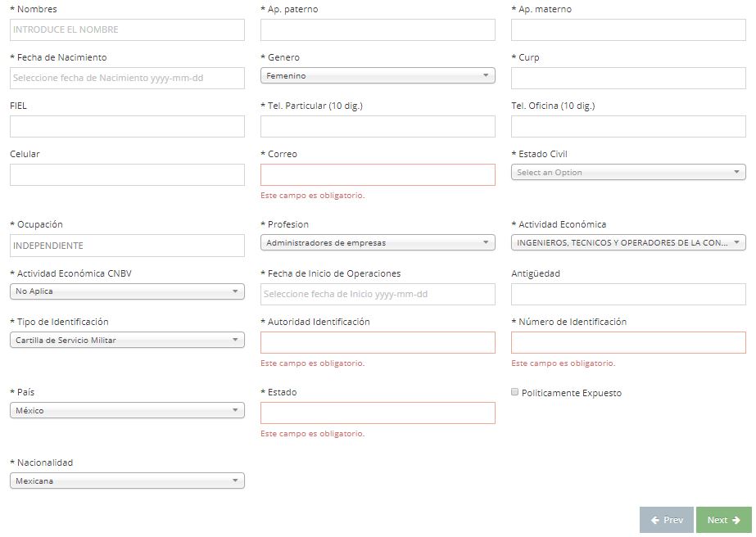This screenshot has height=537, width=756.
Task: Go back with the Prev button
Action: (x=666, y=520)
